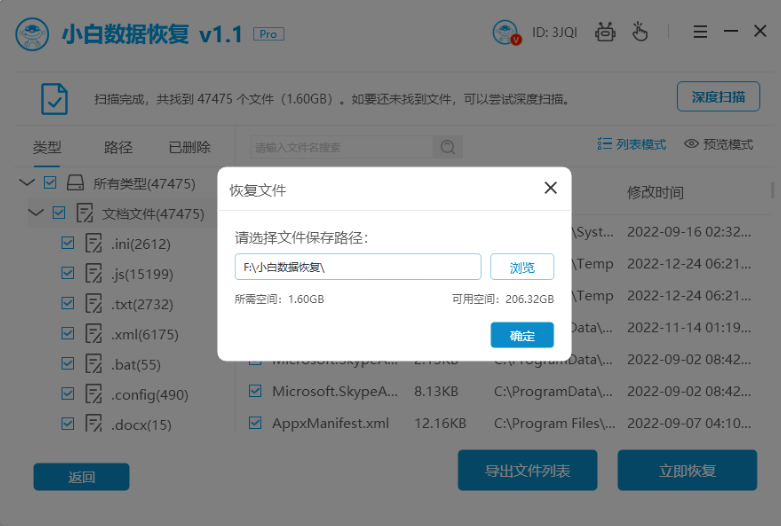781x526 pixels.
Task: Switch to 预览模式 eye icon view
Action: [x=691, y=144]
